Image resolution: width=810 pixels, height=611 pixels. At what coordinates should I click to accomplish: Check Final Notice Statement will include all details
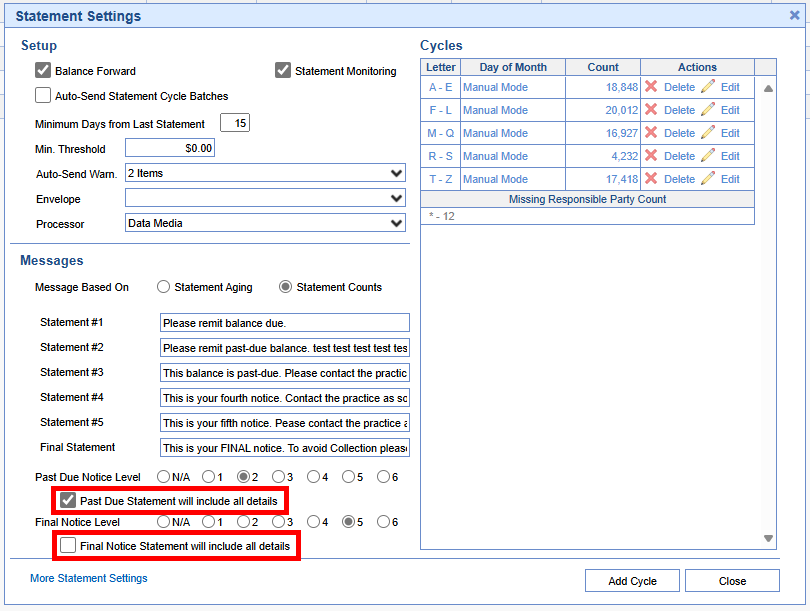tap(68, 545)
